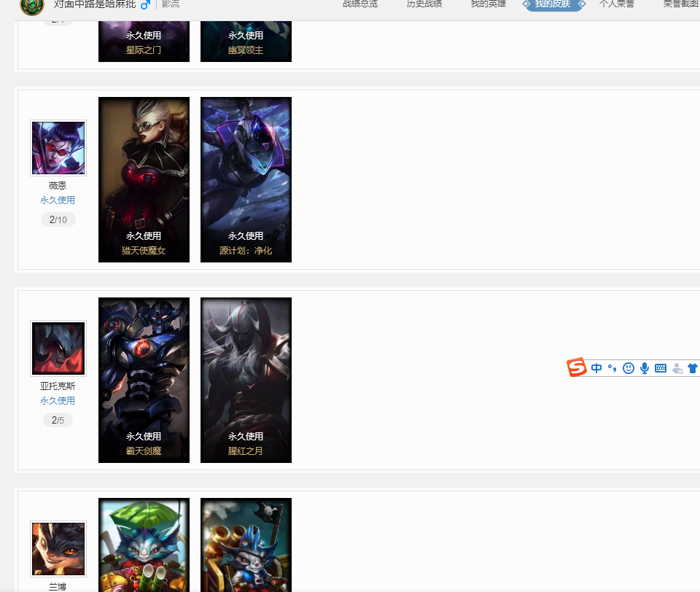Open Sogou emoji smiley panel
Viewport: 700px width, 592px height.
[x=628, y=368]
